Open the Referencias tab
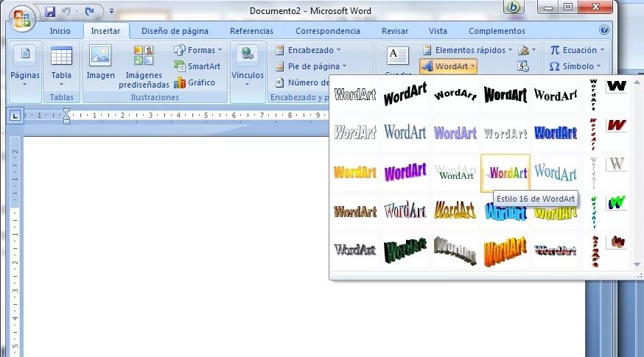Viewport: 644px width, 357px height. [251, 31]
